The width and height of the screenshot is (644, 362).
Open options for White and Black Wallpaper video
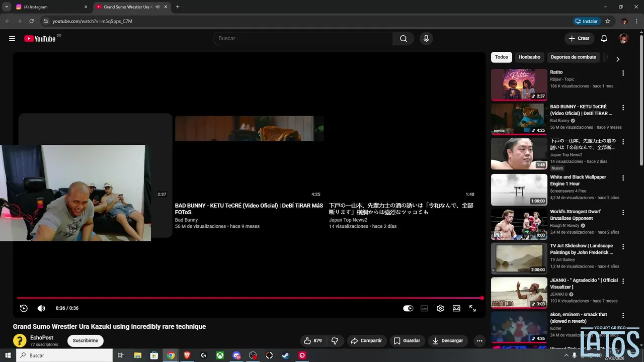(623, 178)
